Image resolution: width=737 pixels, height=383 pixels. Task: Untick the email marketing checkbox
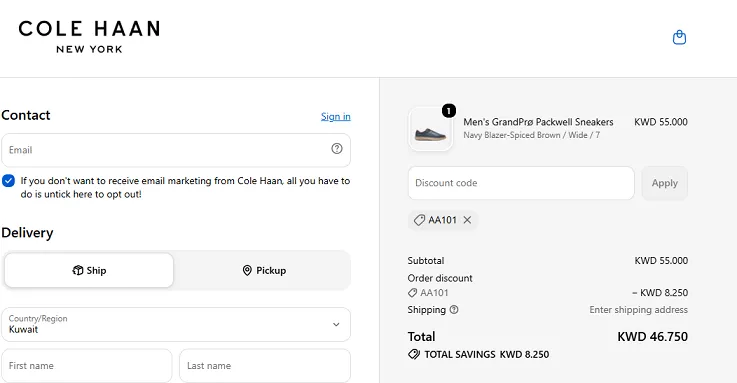click(8, 181)
